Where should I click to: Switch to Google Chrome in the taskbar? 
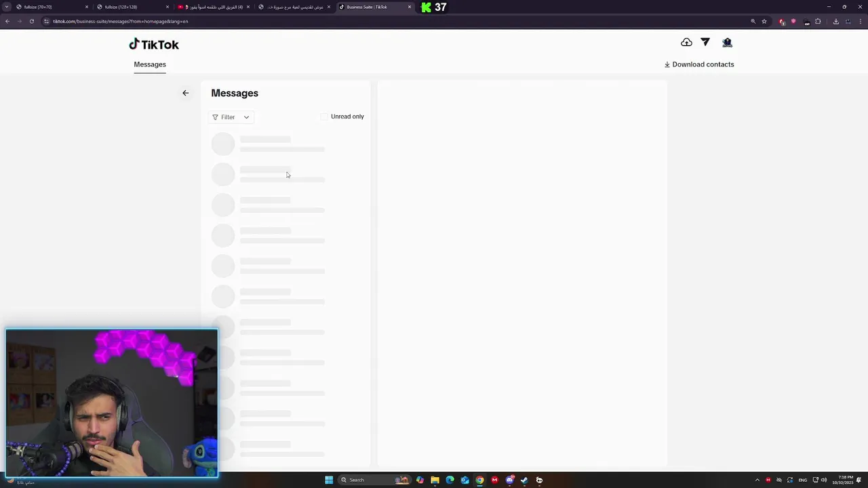[479, 480]
